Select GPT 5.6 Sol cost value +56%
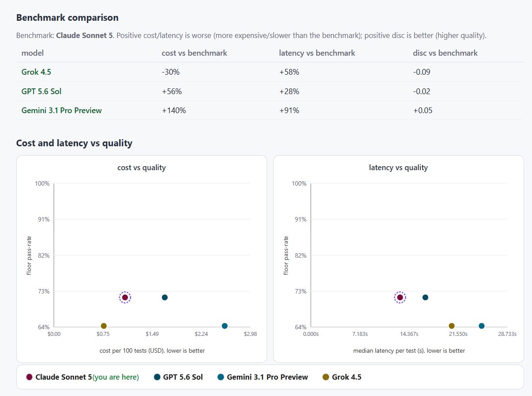Image resolution: width=532 pixels, height=396 pixels. [172, 91]
